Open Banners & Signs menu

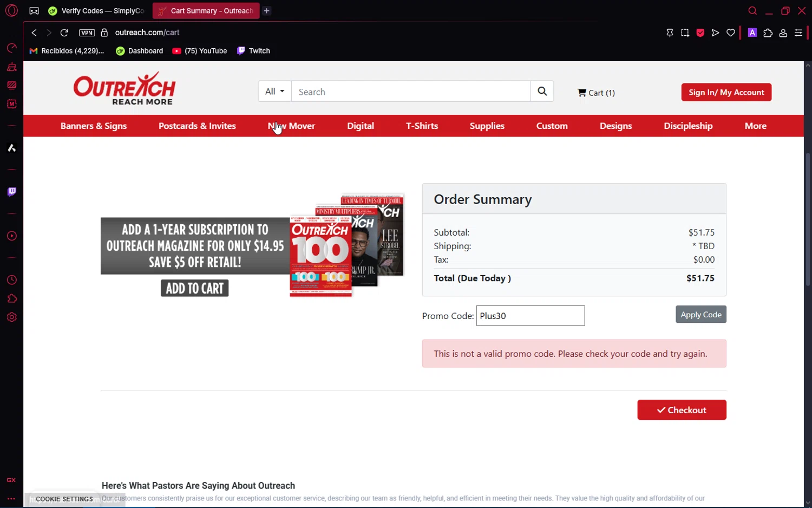pyautogui.click(x=94, y=126)
